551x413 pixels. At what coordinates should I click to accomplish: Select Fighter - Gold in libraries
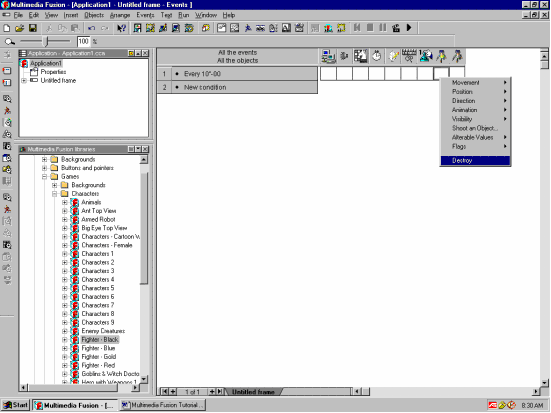[98, 357]
